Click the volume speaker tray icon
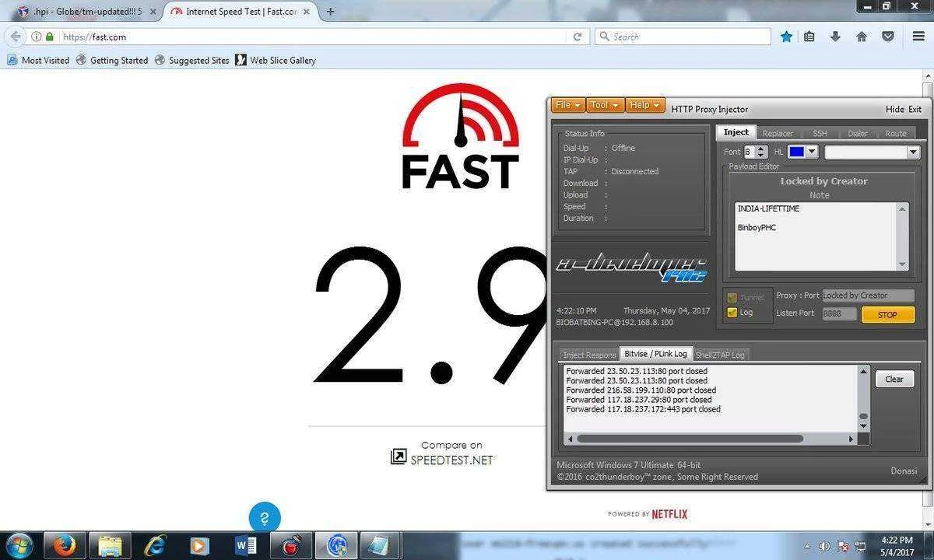 [824, 546]
